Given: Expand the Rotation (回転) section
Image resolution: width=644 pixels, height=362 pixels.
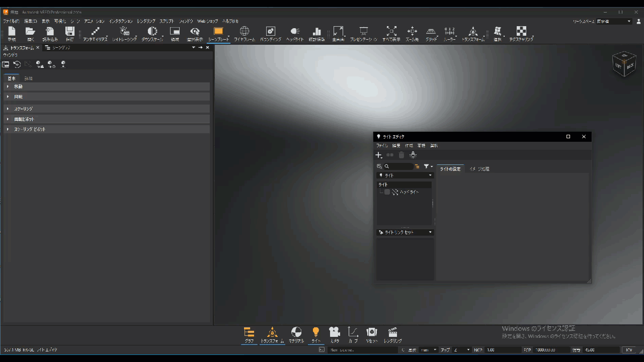Looking at the screenshot, I should pyautogui.click(x=107, y=97).
